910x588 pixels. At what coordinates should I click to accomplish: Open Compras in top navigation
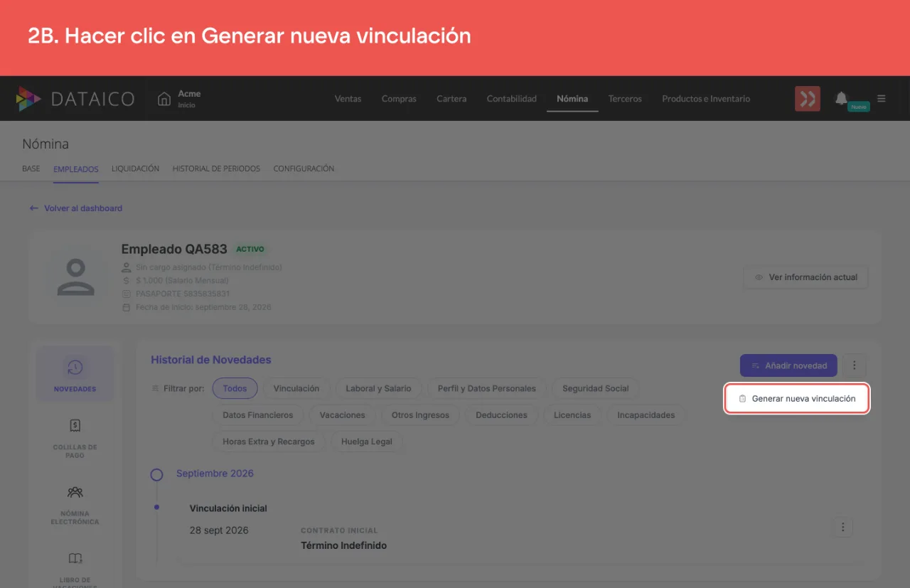point(399,99)
